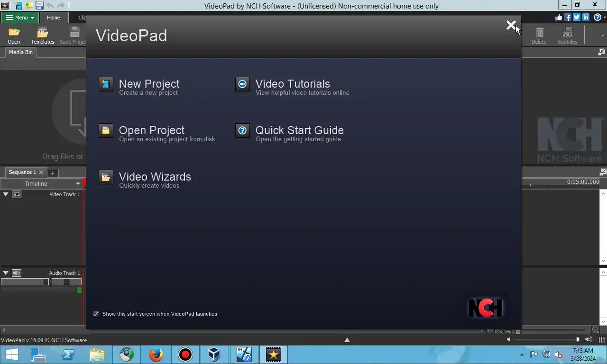The image size is (607, 364).
Task: Click the zoom magnifier icon on timeline
Action: click(595, 329)
